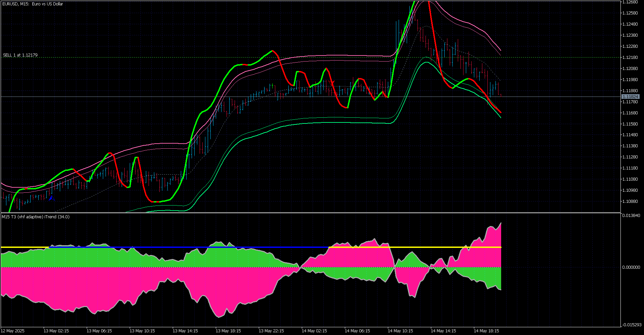Click the blue buy arrow marker
The width and height of the screenshot is (644, 335).
(51, 198)
